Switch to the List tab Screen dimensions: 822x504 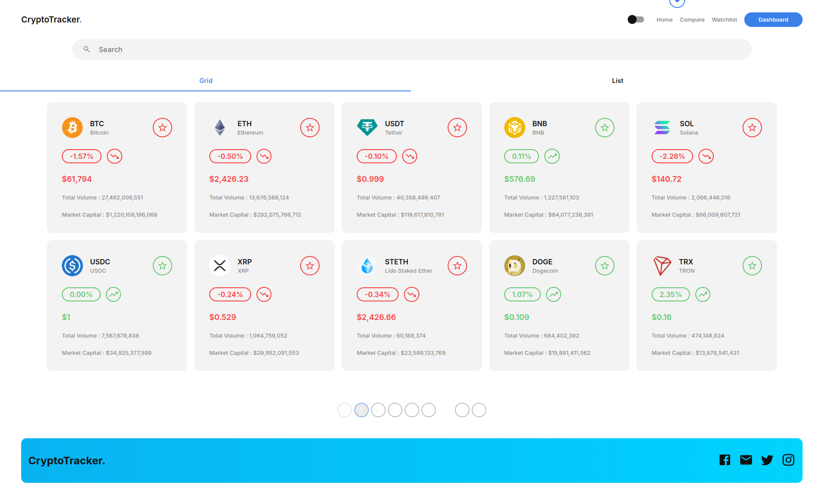(x=617, y=81)
